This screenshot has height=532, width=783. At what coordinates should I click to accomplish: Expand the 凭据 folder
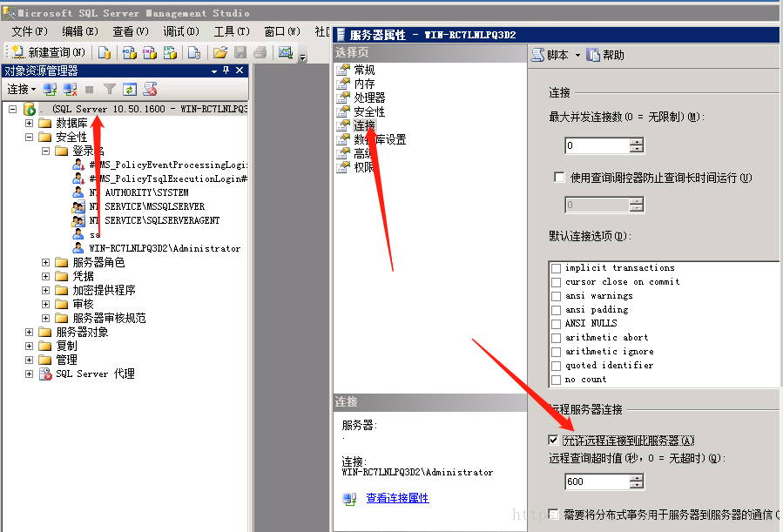click(x=46, y=277)
